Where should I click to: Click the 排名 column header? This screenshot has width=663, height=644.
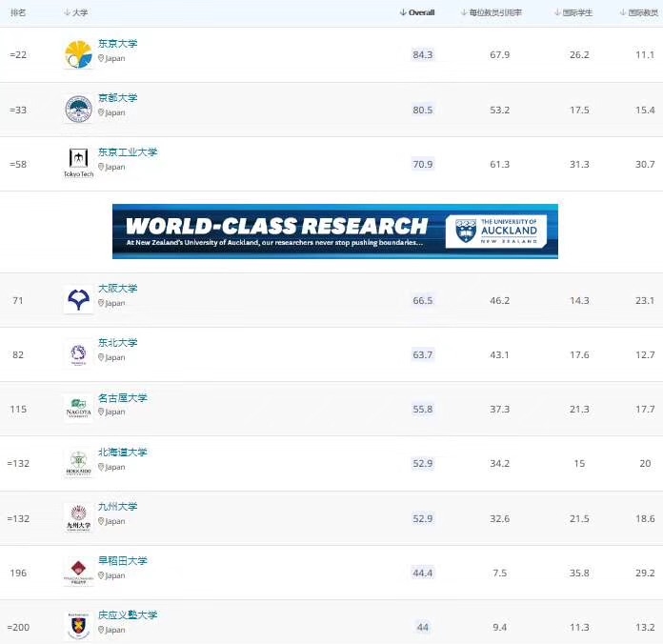click(x=18, y=12)
